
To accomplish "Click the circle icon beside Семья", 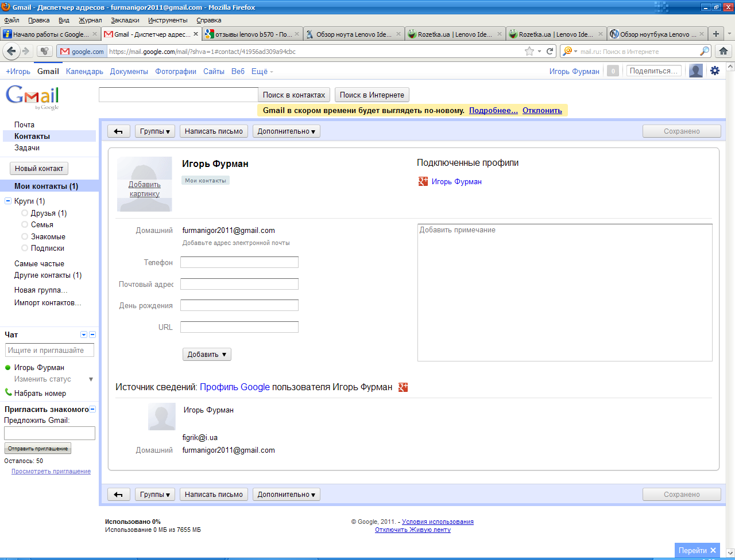I will [x=25, y=224].
